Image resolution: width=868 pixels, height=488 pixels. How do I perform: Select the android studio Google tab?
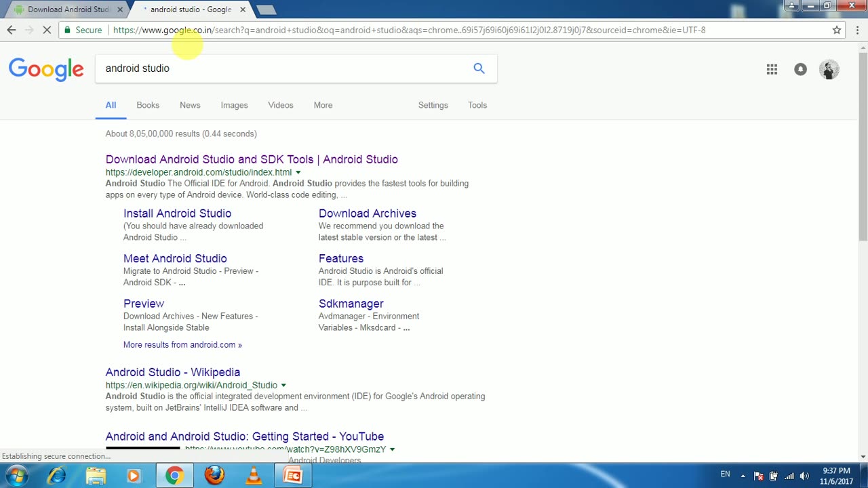pyautogui.click(x=191, y=9)
